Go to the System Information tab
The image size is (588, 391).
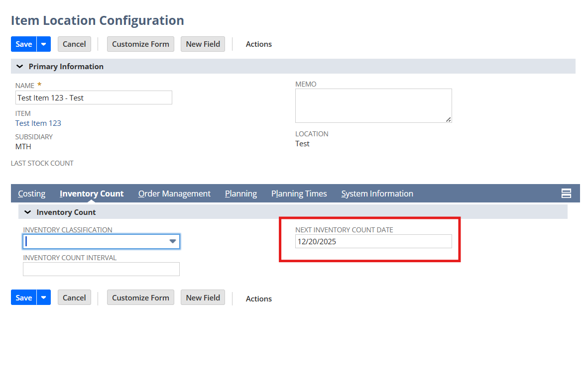coord(377,194)
